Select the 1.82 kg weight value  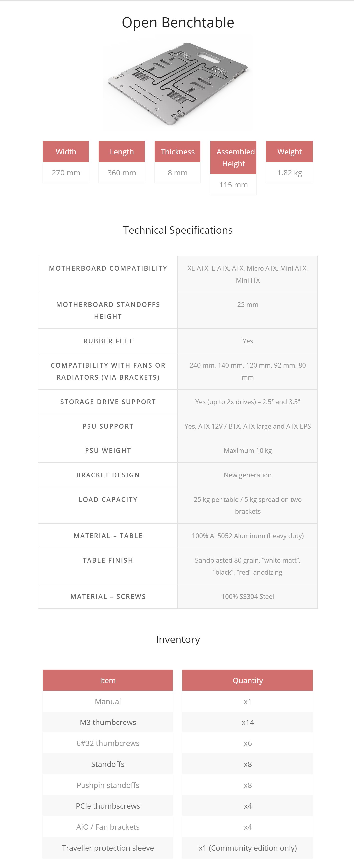290,173
